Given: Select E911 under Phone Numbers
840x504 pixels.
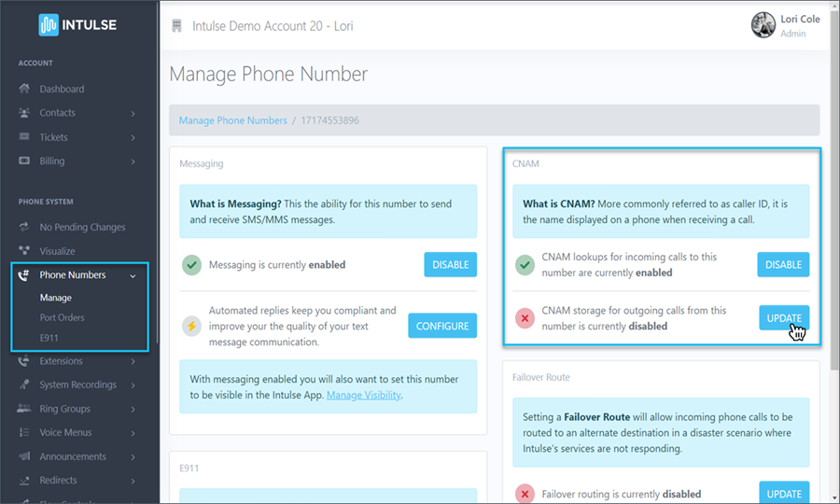Looking at the screenshot, I should tap(50, 337).
